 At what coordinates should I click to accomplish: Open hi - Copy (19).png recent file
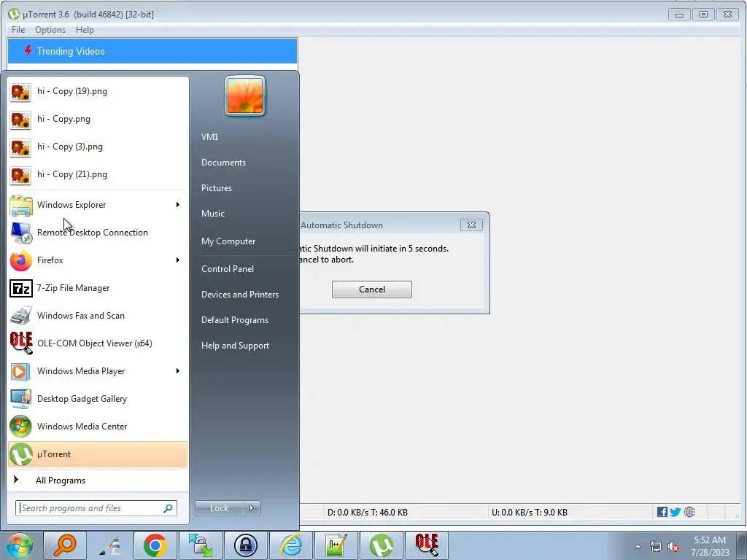98,91
